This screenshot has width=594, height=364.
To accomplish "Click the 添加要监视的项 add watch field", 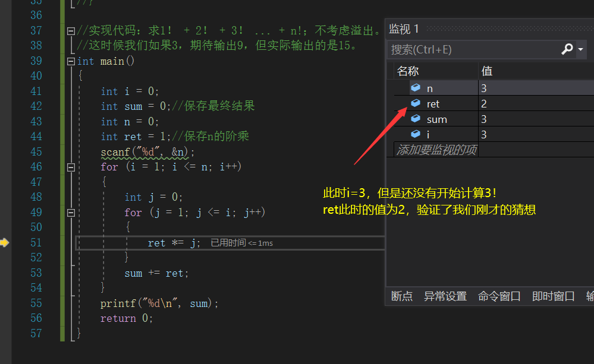I will pyautogui.click(x=436, y=150).
